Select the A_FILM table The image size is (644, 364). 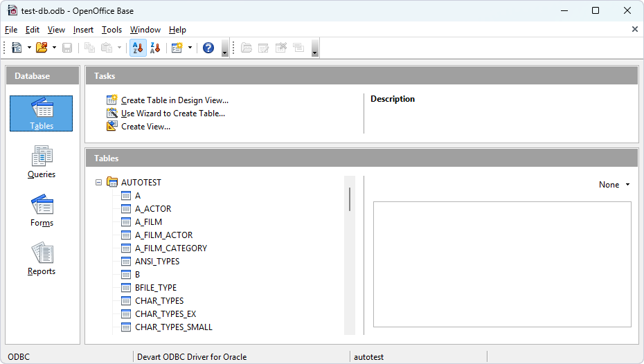(x=149, y=222)
